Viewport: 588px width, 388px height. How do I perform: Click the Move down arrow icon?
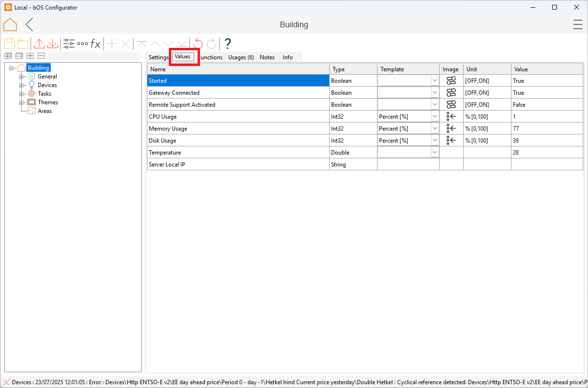(168, 44)
